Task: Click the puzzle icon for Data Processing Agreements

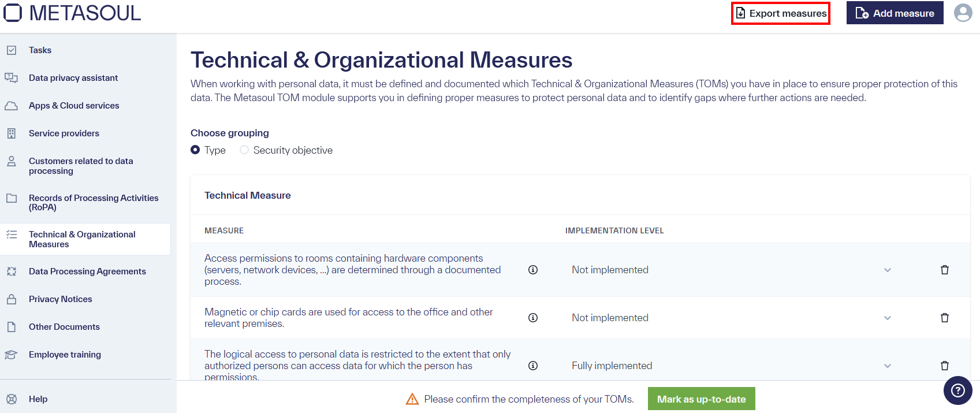Action: coord(12,271)
